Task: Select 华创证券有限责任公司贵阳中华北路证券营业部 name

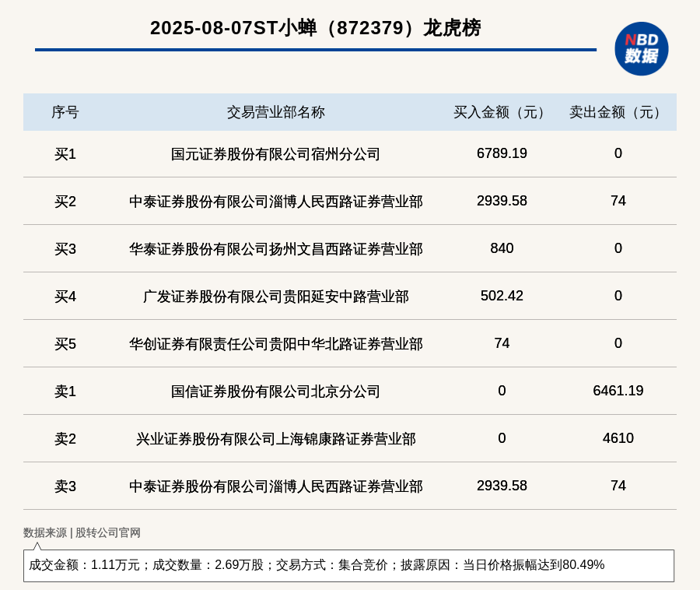Action: [276, 344]
